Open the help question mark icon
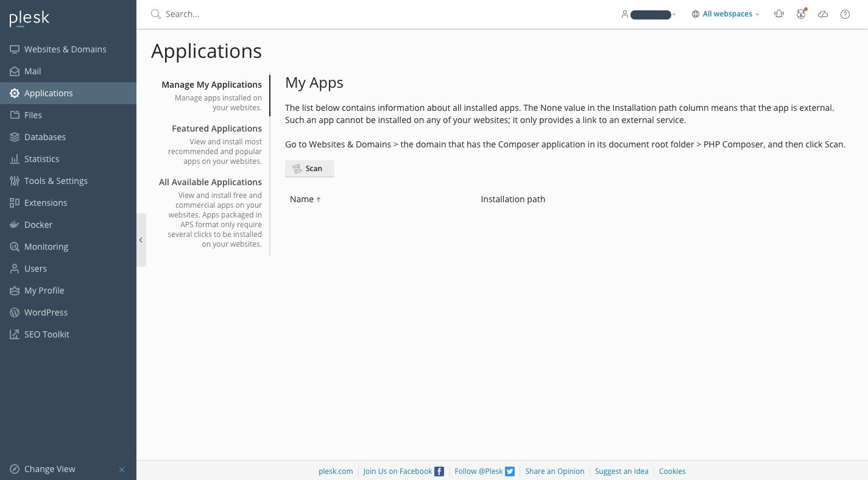This screenshot has width=868, height=480. pyautogui.click(x=845, y=14)
